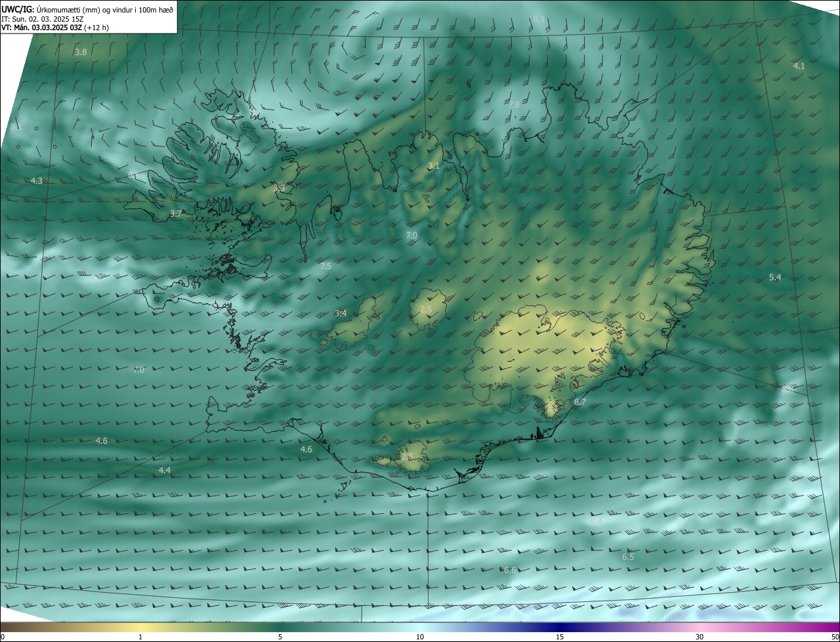Click the 3.3 value label
Viewport: 840px width, 642px height.
click(x=279, y=188)
